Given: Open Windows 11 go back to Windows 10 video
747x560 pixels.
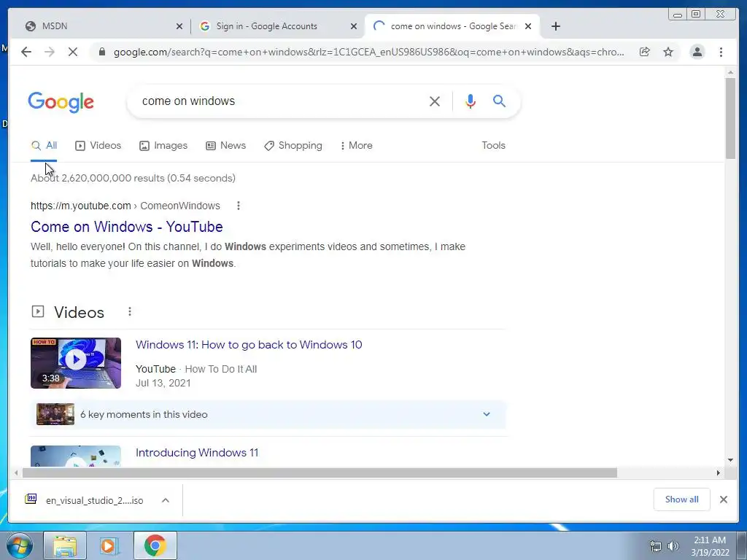Looking at the screenshot, I should [x=249, y=345].
